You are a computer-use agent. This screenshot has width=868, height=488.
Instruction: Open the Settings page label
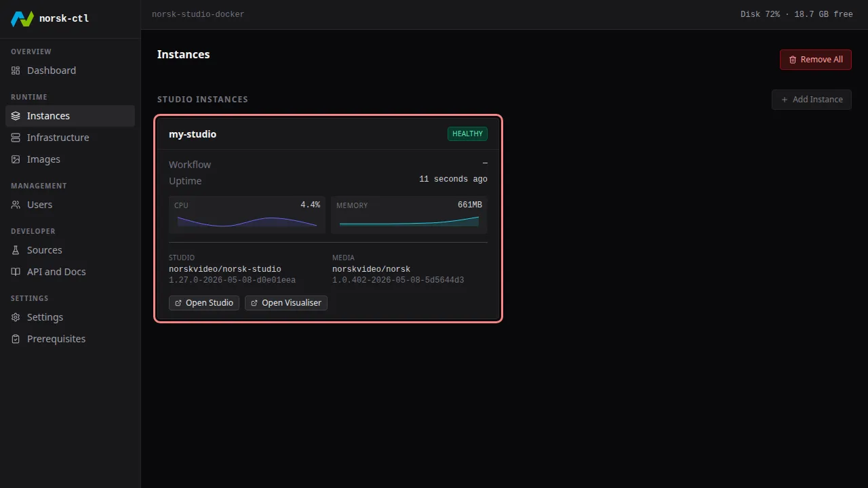45,317
